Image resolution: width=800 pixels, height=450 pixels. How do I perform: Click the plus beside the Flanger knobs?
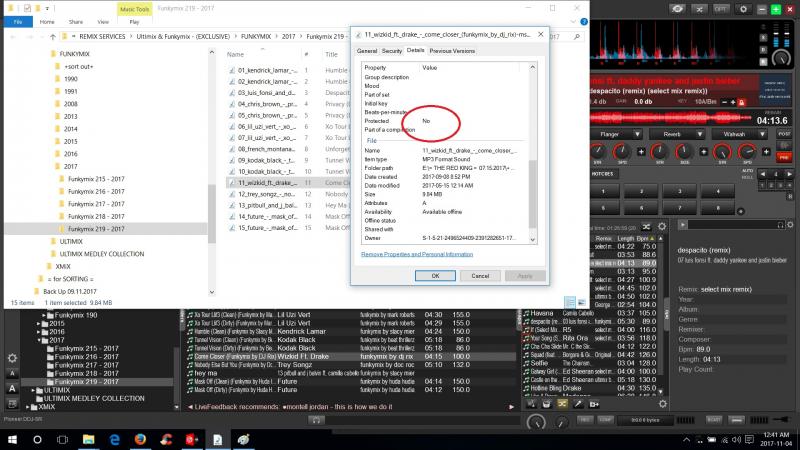(641, 152)
